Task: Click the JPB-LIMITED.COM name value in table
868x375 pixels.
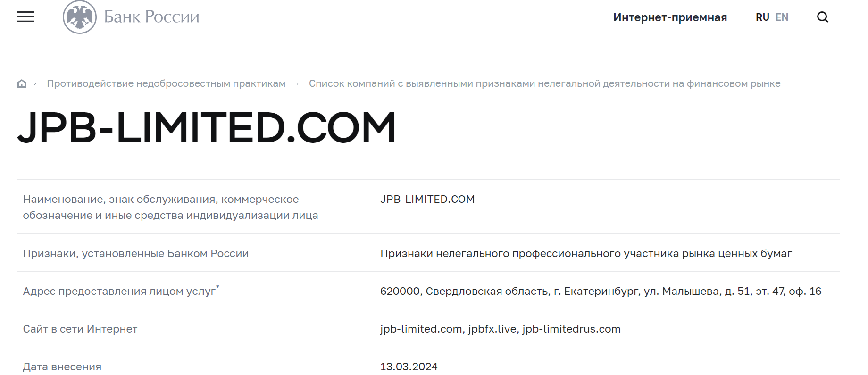Action: tap(427, 199)
